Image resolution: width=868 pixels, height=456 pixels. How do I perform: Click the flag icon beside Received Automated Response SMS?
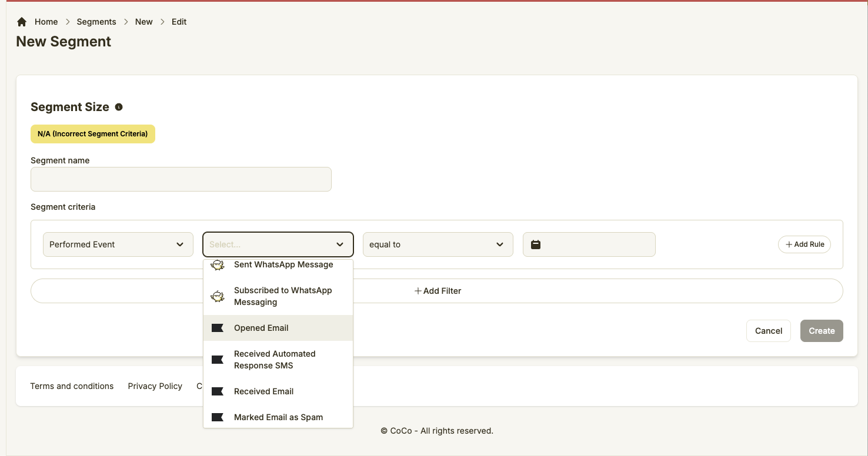(x=218, y=360)
